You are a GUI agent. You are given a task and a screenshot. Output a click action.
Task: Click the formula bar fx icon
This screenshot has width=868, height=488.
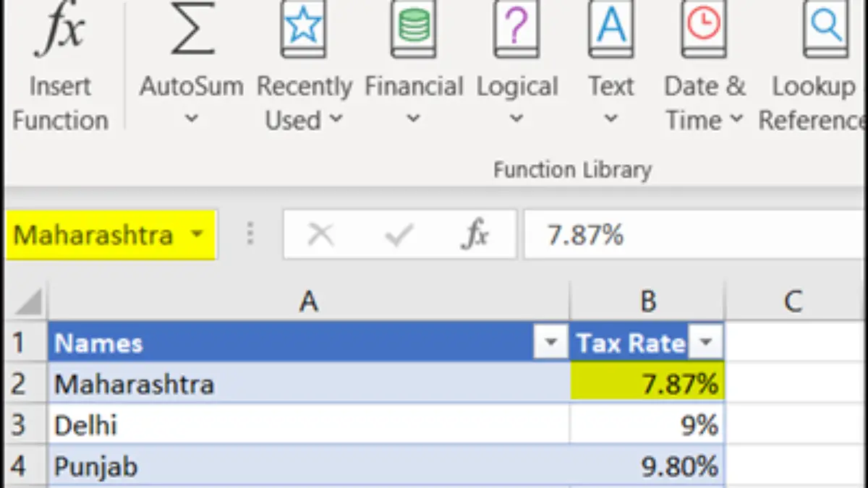tap(475, 235)
